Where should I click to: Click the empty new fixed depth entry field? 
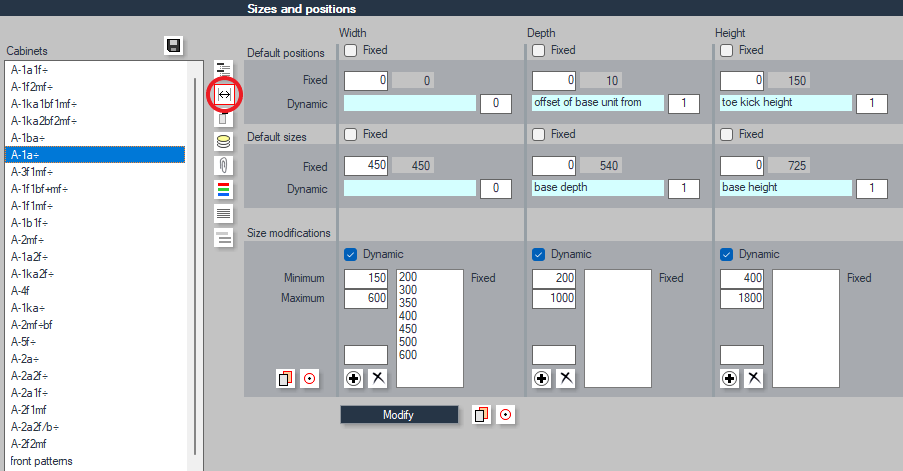554,355
